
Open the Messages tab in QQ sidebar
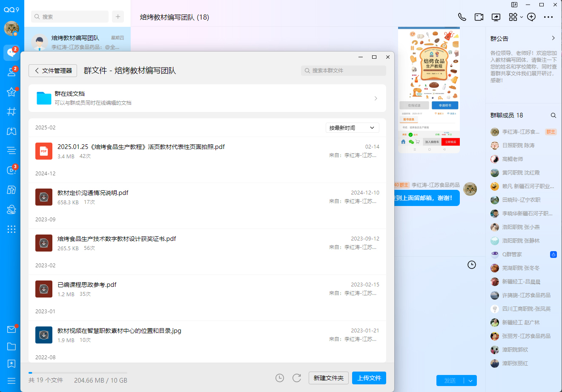pyautogui.click(x=11, y=52)
